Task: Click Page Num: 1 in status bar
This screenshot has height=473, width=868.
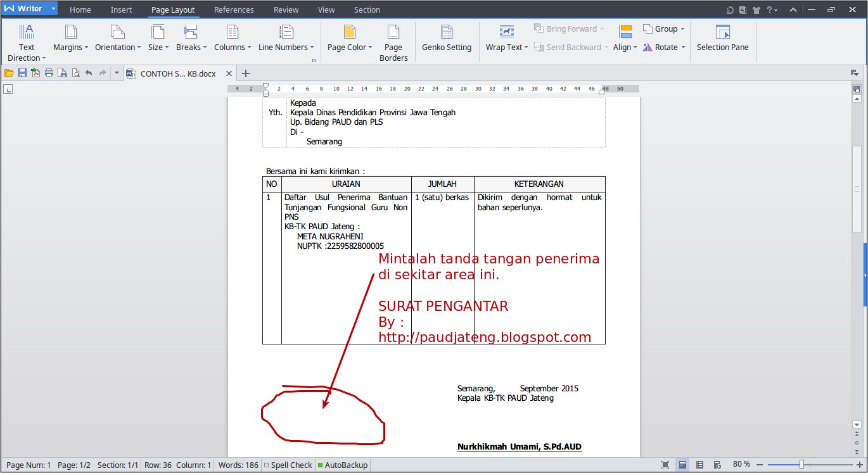Action: pyautogui.click(x=29, y=465)
